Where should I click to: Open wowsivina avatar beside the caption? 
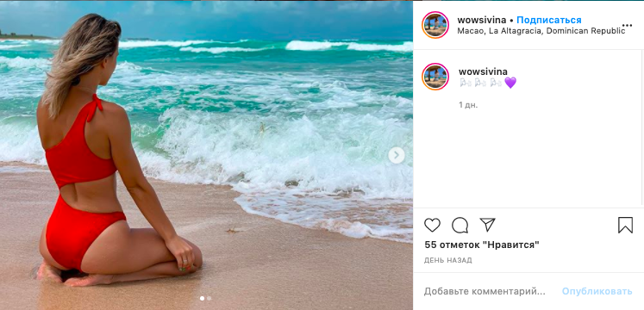click(435, 77)
